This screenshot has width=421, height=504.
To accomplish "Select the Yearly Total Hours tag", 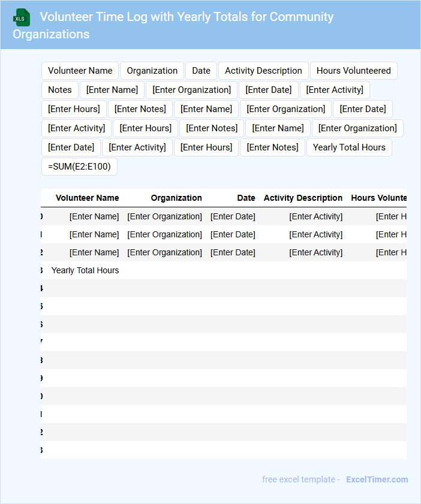I will [x=349, y=147].
